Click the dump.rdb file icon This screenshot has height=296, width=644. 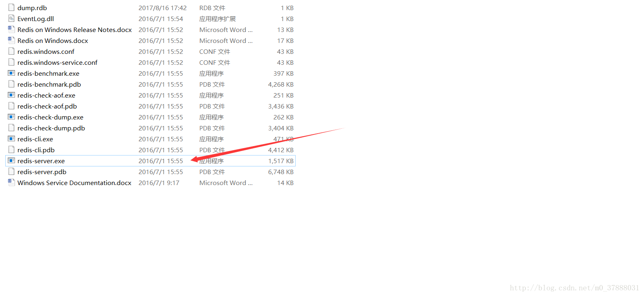pyautogui.click(x=11, y=8)
